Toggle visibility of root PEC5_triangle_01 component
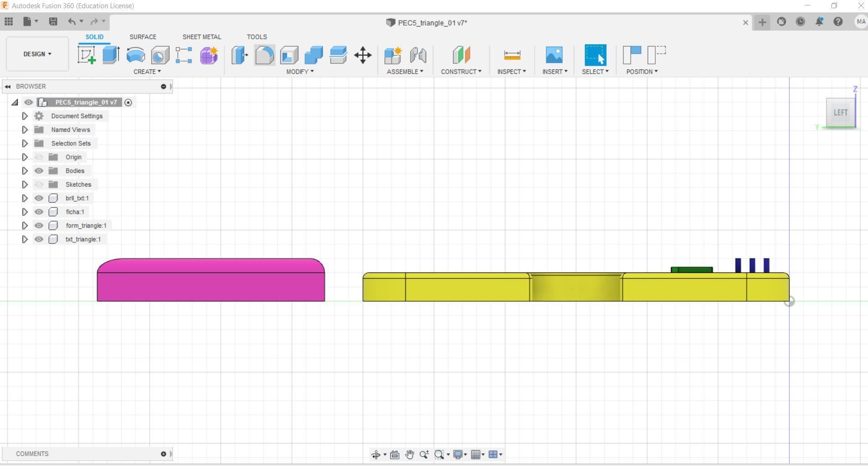Image resolution: width=868 pixels, height=466 pixels. coord(28,102)
